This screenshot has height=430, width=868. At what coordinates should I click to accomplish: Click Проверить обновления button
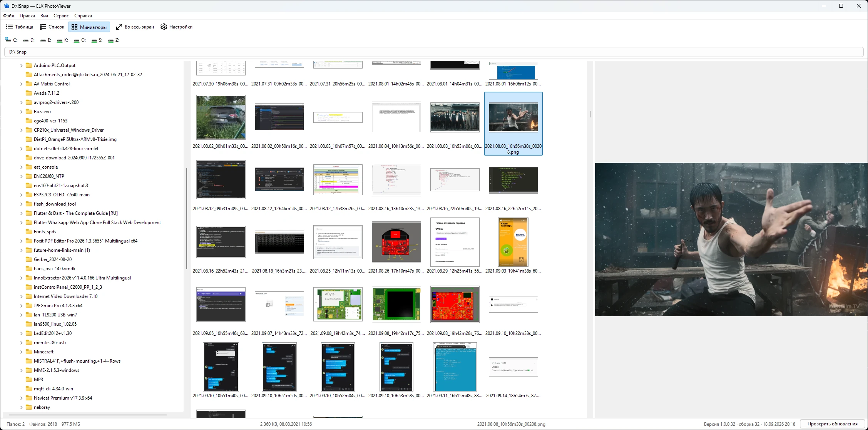pos(832,424)
